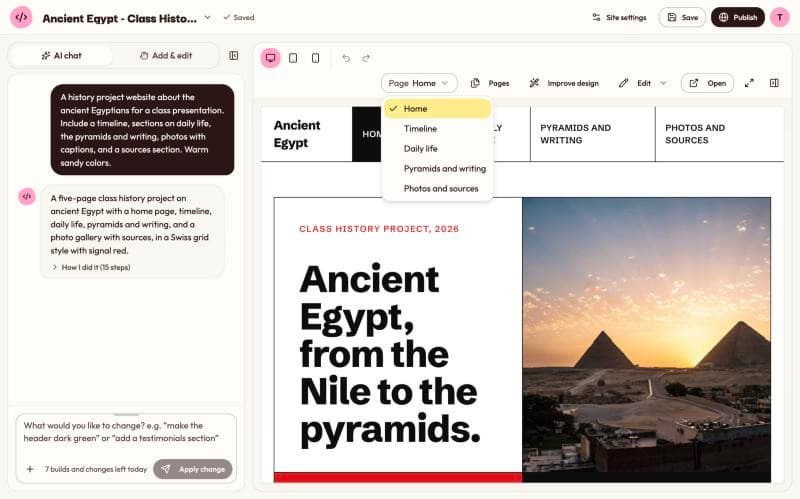
Task: Click CLASS HISTORY PROJECT, 2026 label
Action: pyautogui.click(x=379, y=229)
